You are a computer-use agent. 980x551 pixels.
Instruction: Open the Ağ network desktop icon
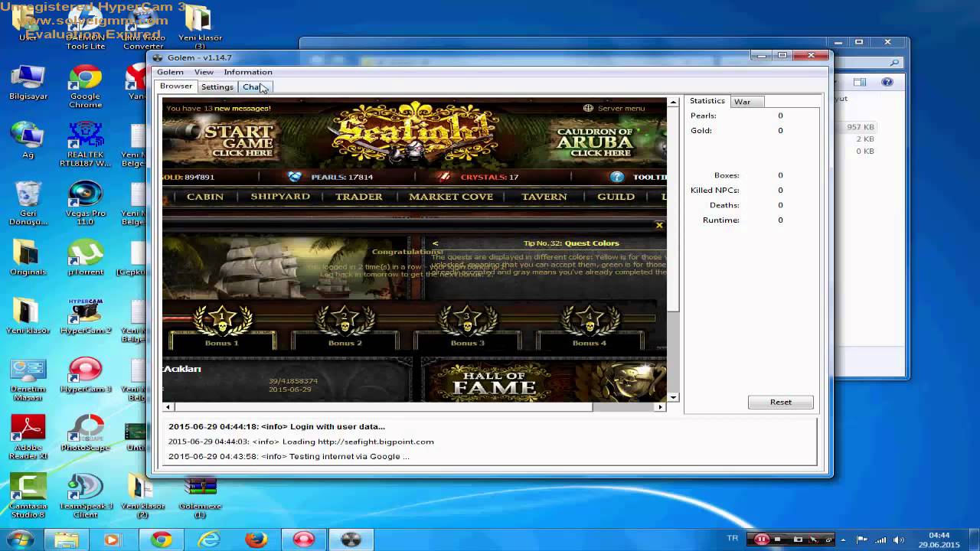(28, 140)
